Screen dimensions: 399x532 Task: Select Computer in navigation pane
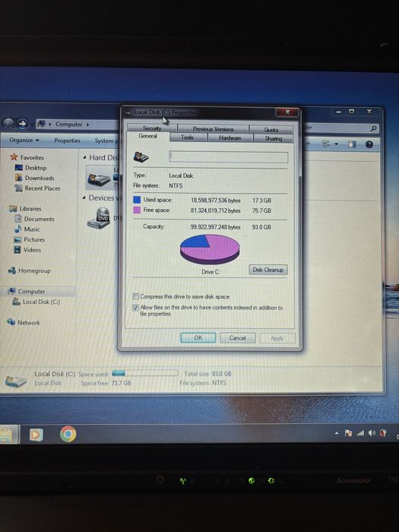[x=31, y=291]
